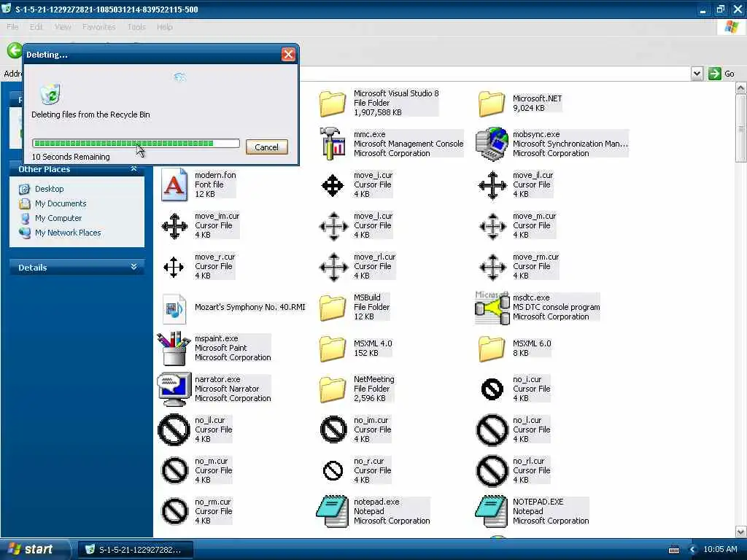Click the clock showing 10:05 AM
The image size is (747, 560).
click(720, 550)
